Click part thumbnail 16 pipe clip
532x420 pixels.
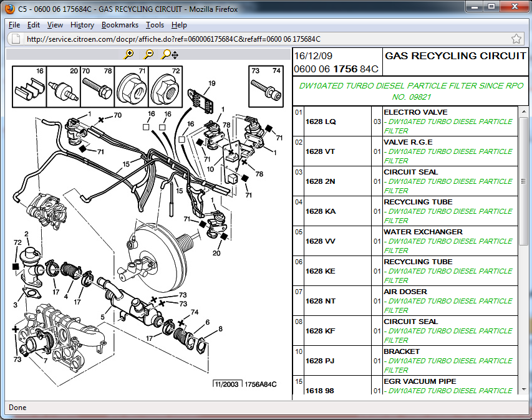[x=29, y=87]
